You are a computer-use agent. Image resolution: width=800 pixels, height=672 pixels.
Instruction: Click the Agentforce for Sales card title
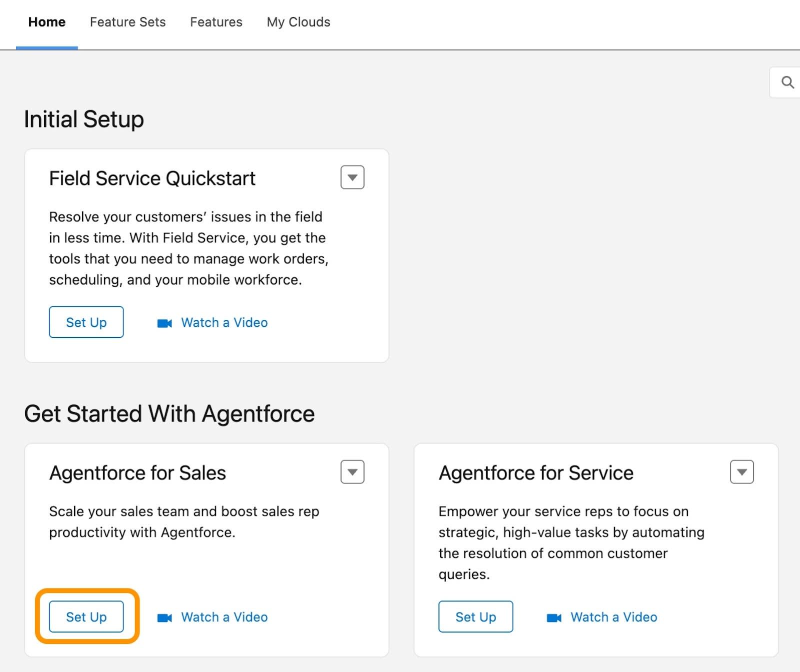(137, 473)
